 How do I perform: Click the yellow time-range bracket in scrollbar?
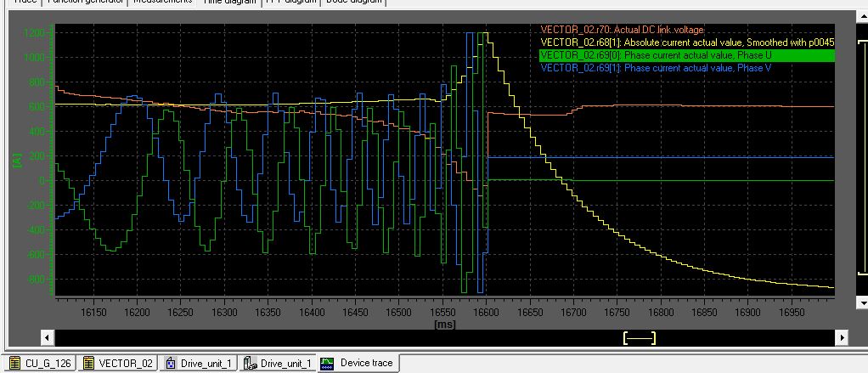click(x=640, y=337)
